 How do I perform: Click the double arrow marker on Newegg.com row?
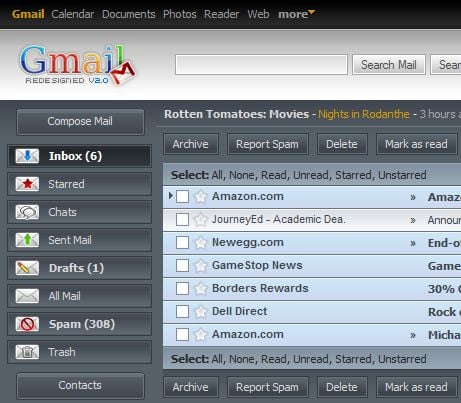click(x=413, y=243)
